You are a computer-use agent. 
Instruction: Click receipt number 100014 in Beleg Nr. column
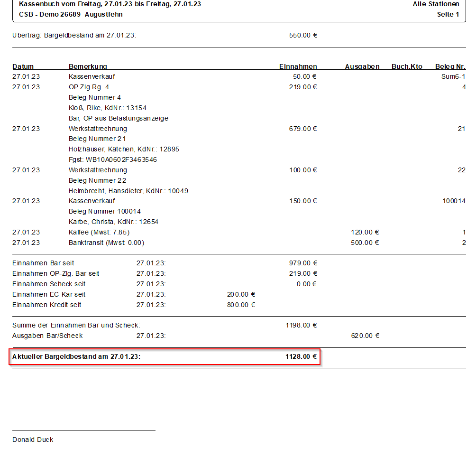[454, 201]
